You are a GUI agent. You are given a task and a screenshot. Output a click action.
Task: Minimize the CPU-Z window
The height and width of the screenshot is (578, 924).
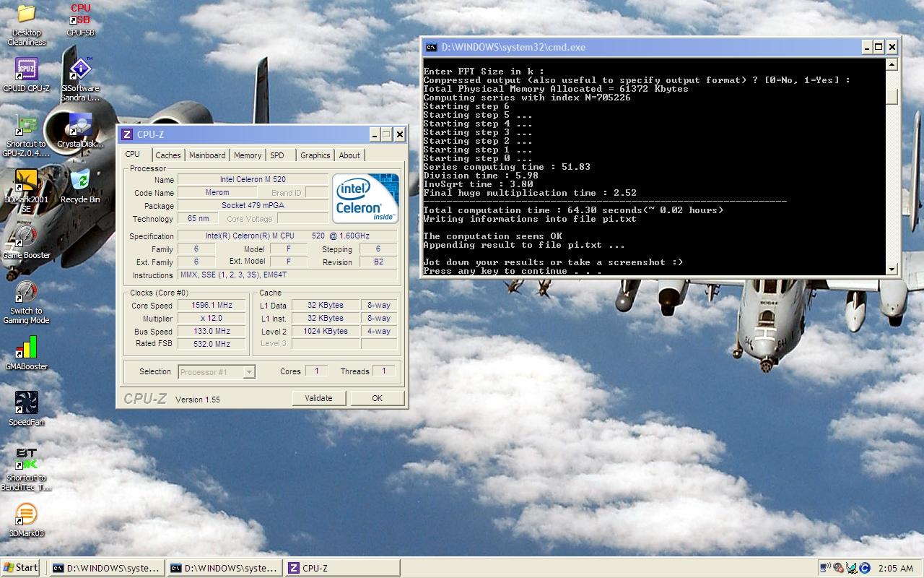point(375,134)
